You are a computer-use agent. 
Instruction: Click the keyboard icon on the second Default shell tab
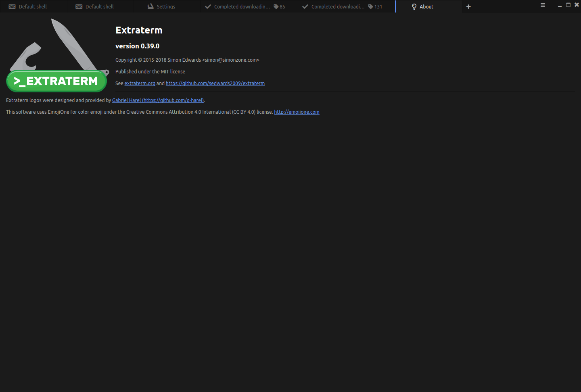click(x=79, y=6)
